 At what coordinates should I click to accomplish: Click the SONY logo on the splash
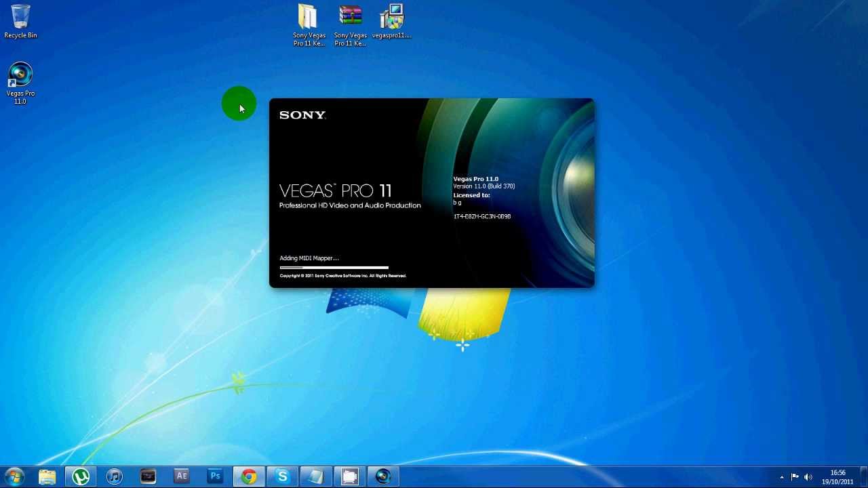302,115
